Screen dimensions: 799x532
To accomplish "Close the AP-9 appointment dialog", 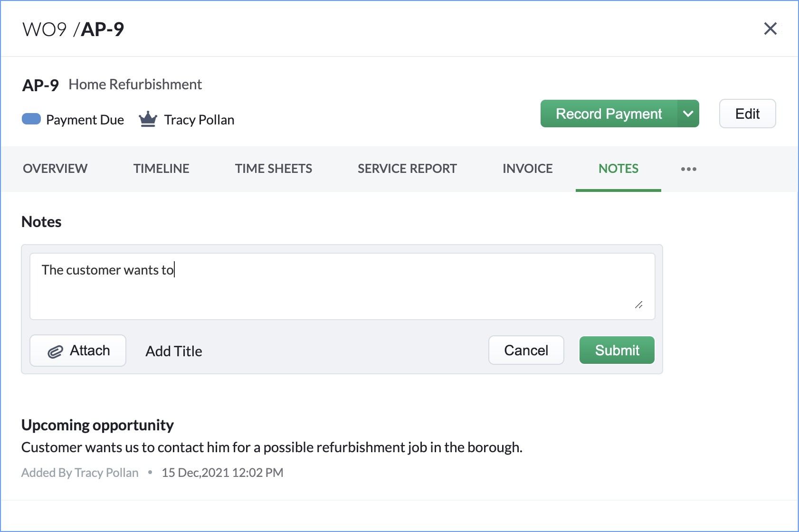I will [770, 29].
